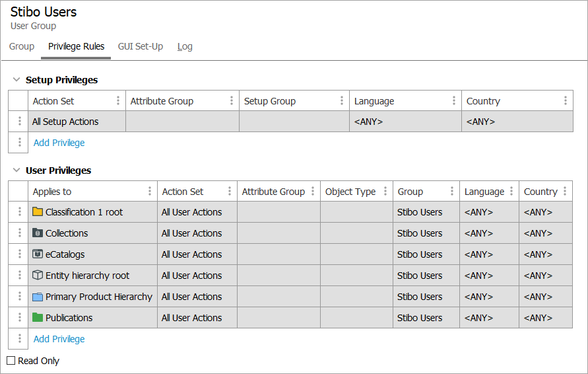The height and width of the screenshot is (374, 588).
Task: Open the GUI Set-Up tab
Action: (x=141, y=47)
